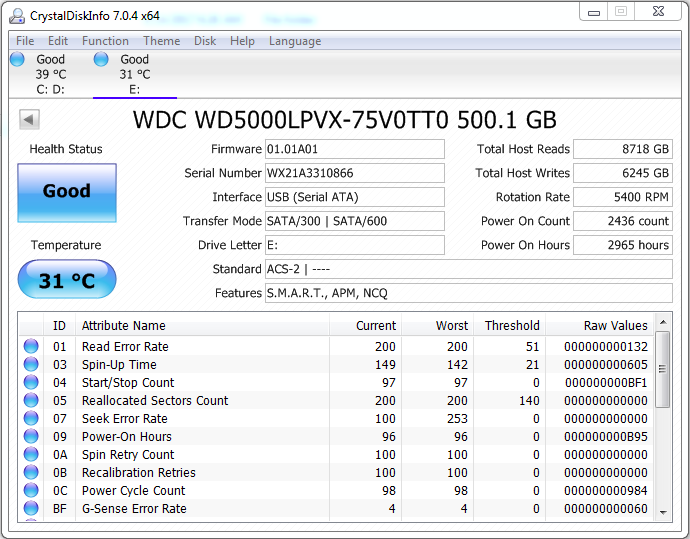Click the Features field S.M.A.R.T., APM, NCQ
This screenshot has height=539, width=690.
(469, 293)
